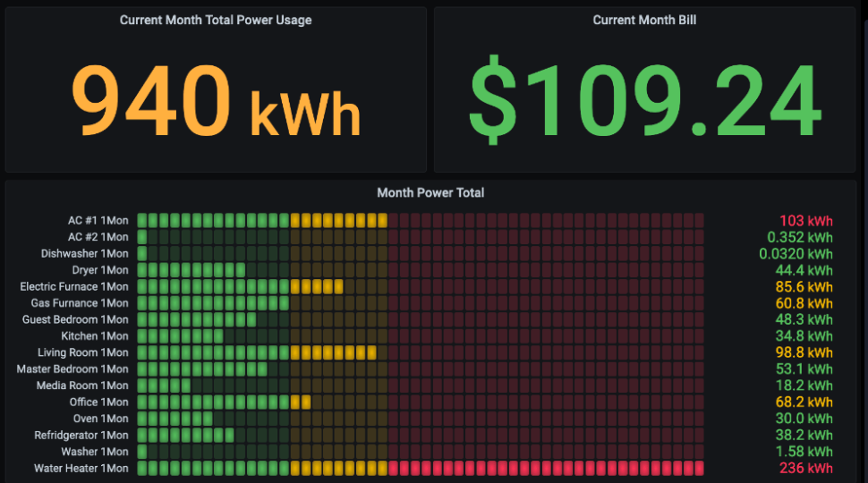Click the Dishwasher 1Mon label
The image size is (868, 483).
[x=84, y=254]
